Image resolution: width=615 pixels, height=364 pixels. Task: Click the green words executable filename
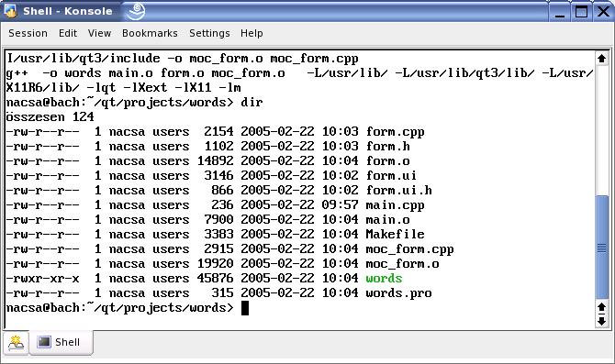point(384,278)
